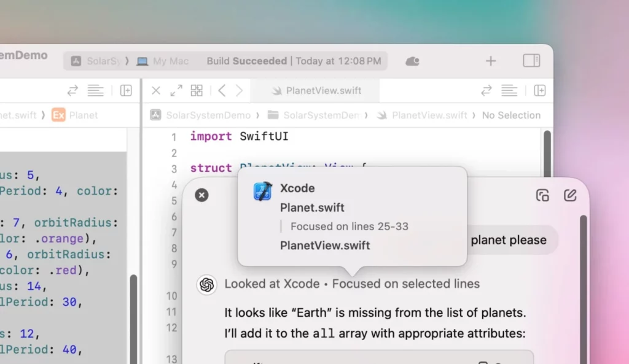This screenshot has width=629, height=364.
Task: Click the Xcode app icon in popover
Action: [x=263, y=191]
